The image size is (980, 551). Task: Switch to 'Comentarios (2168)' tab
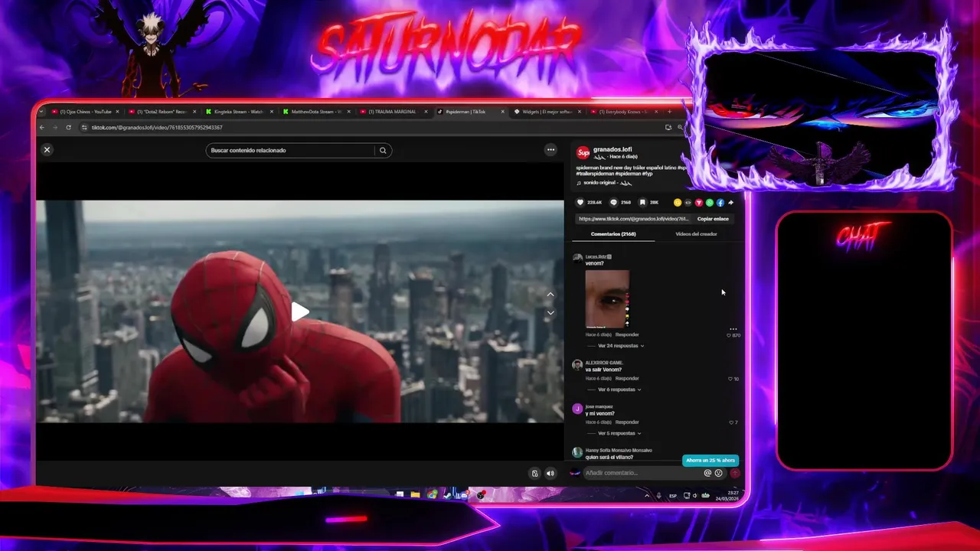point(613,234)
